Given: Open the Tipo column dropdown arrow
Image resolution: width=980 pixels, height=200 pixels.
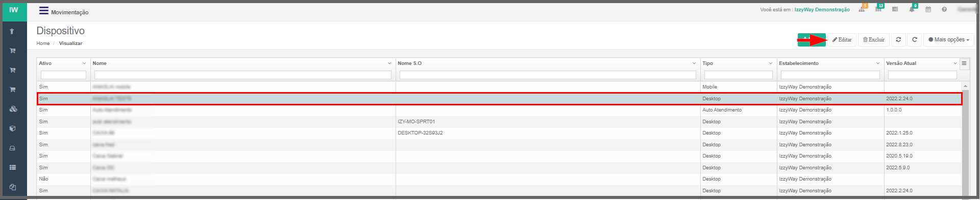Looking at the screenshot, I should pyautogui.click(x=771, y=63).
